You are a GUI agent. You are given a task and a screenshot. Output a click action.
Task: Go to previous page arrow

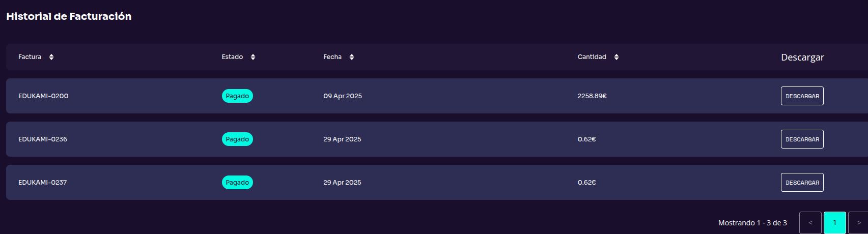coord(810,223)
